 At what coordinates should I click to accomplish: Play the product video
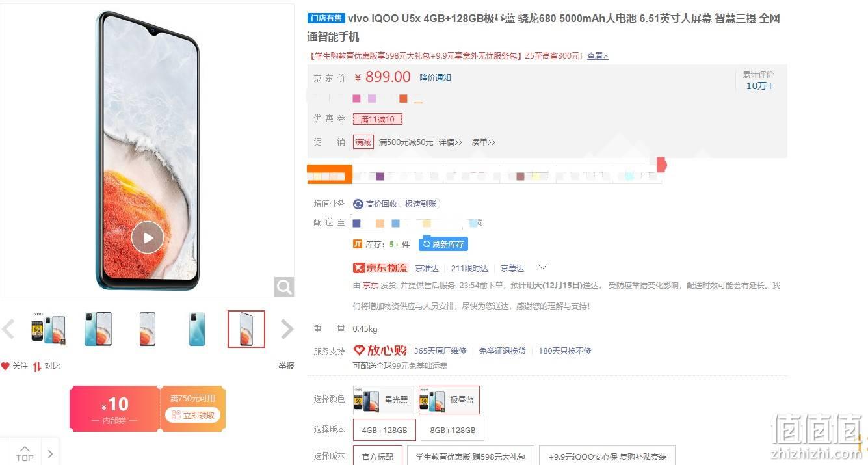click(x=148, y=237)
